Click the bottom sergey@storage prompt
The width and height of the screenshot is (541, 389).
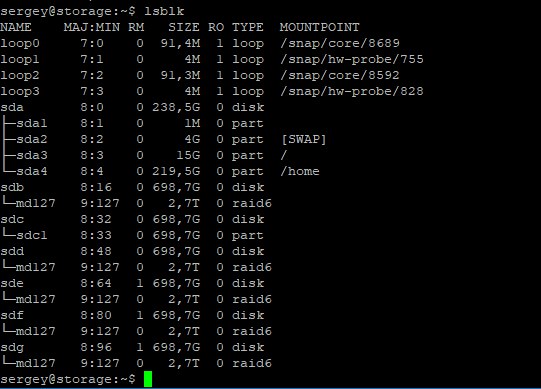coord(68,379)
